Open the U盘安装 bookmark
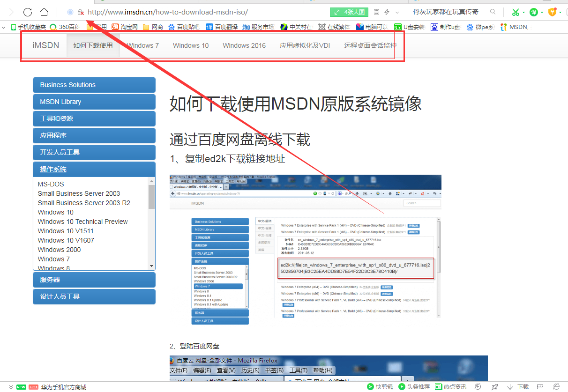The width and height of the screenshot is (568, 392). point(409,27)
